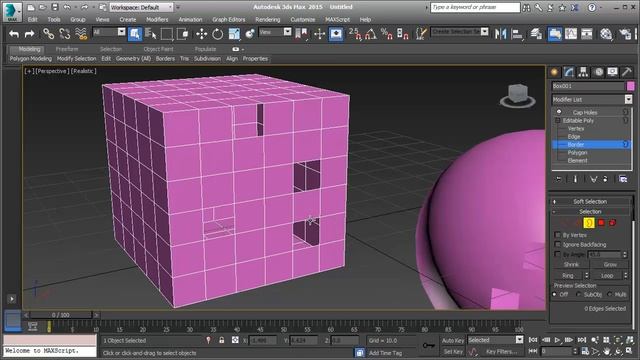Toggle the Auto Key button
The image size is (640, 360).
pos(453,340)
